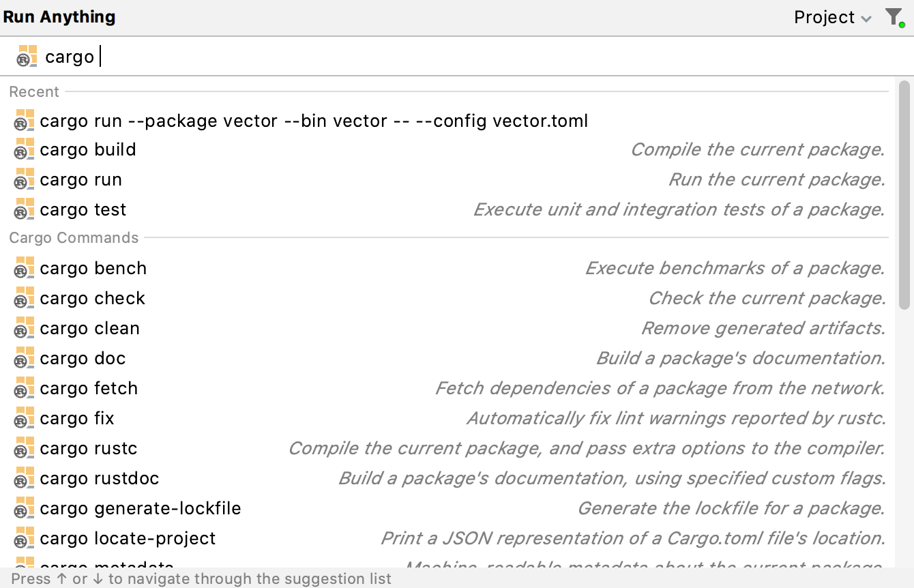This screenshot has width=914, height=588.
Task: Click the Cargo icon next to "cargo bench"
Action: tap(23, 268)
